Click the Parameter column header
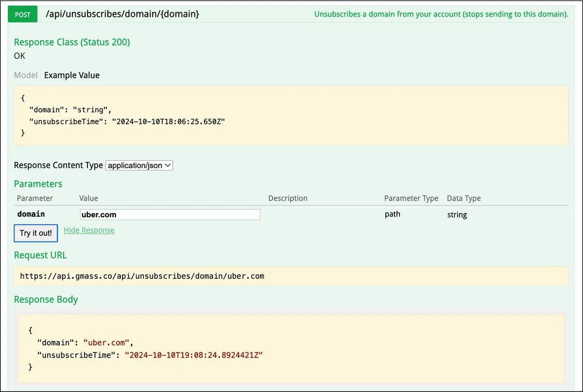583x392 pixels. pos(35,198)
